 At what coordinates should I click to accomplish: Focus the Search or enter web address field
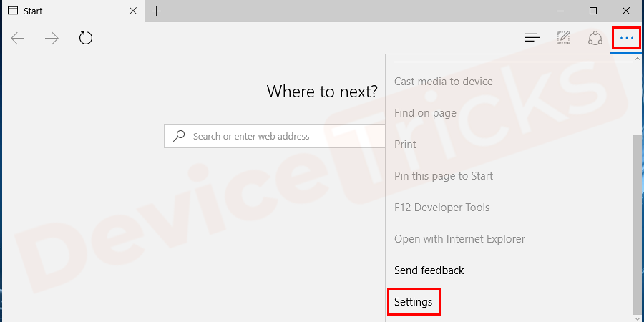pyautogui.click(x=274, y=137)
